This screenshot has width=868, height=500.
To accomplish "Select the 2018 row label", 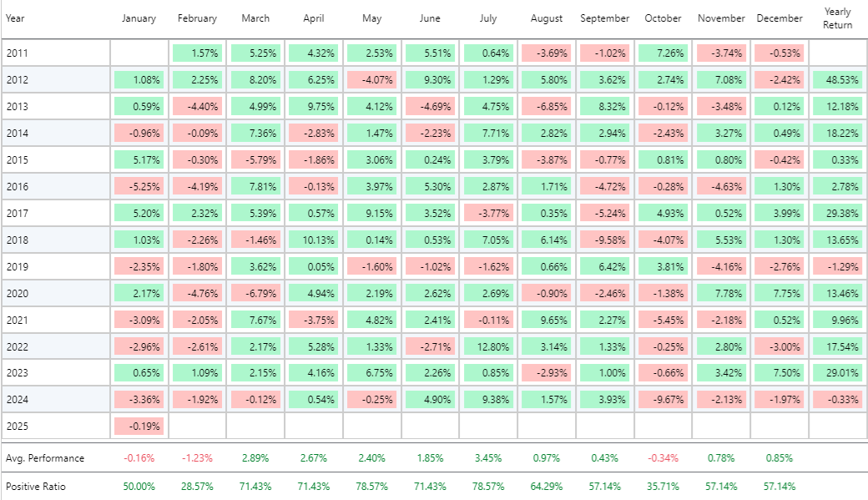I will pyautogui.click(x=17, y=240).
